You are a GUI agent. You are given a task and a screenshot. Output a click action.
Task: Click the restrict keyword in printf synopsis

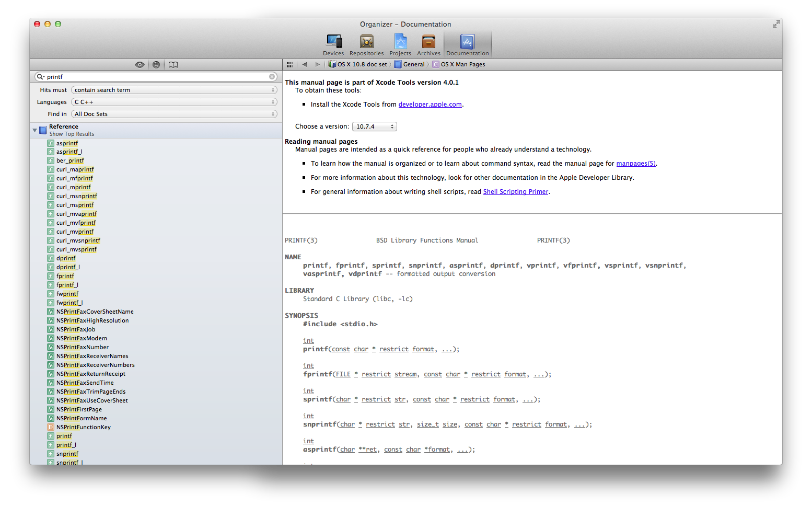coord(394,349)
